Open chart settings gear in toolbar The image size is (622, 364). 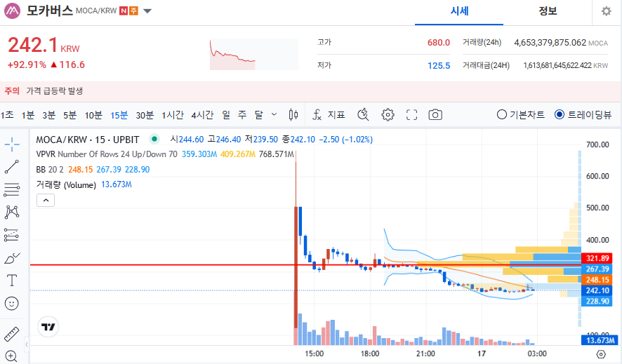(388, 115)
